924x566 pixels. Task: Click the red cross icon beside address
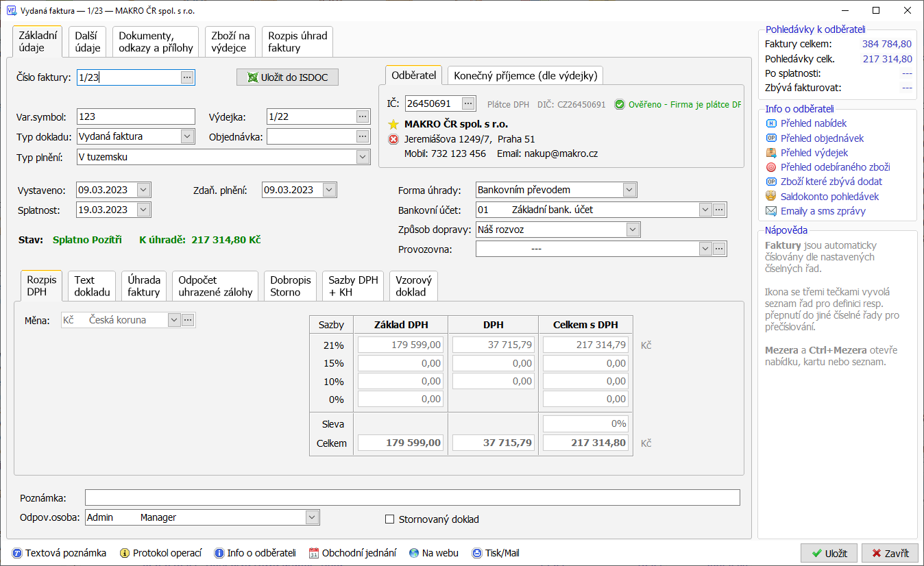click(x=393, y=139)
